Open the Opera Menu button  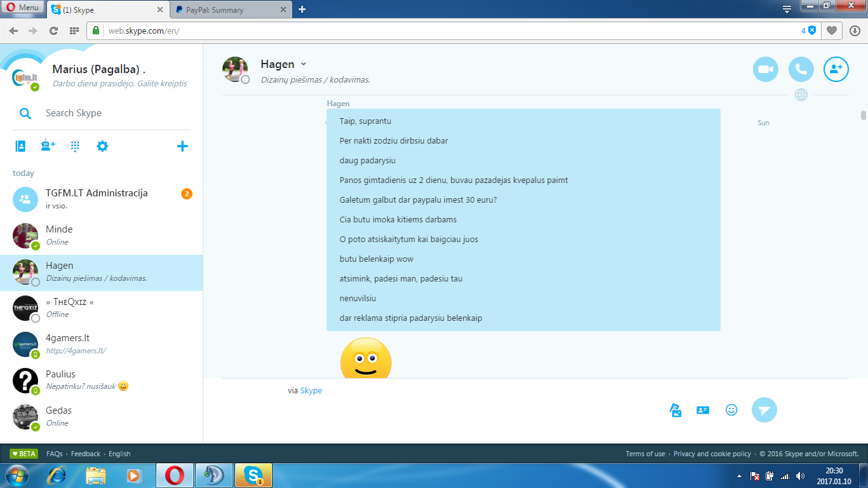point(22,8)
